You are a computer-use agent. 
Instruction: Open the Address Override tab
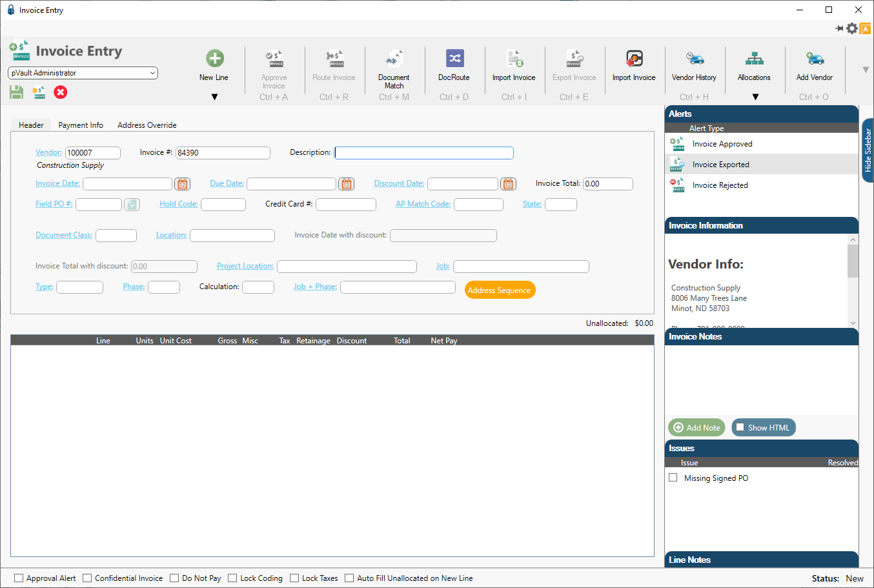(x=147, y=125)
